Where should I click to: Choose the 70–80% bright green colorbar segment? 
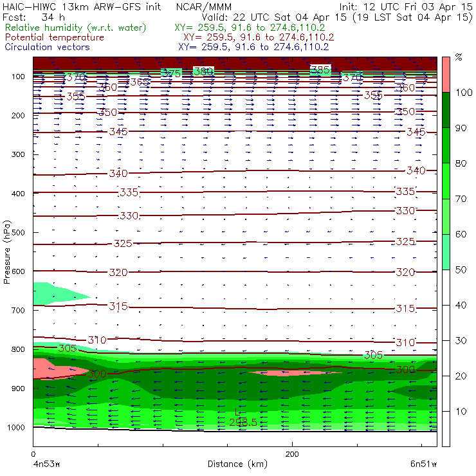point(446,181)
